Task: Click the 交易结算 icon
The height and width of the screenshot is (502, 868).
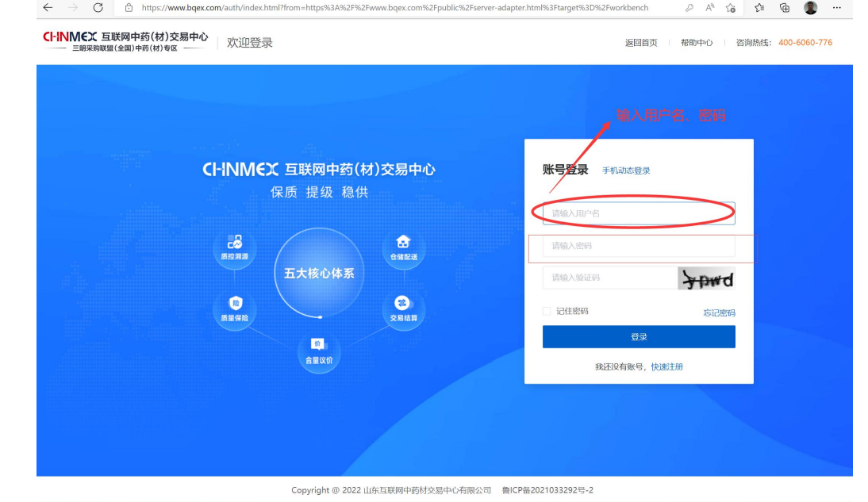Action: click(404, 308)
